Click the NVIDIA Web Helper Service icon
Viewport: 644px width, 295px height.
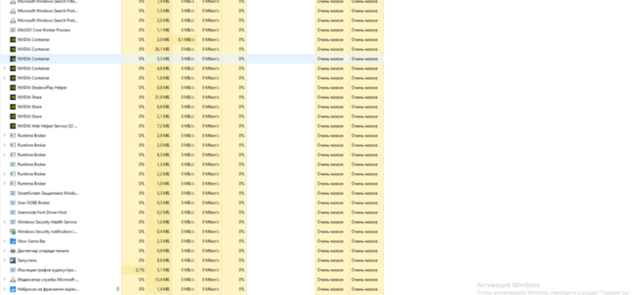(x=13, y=126)
